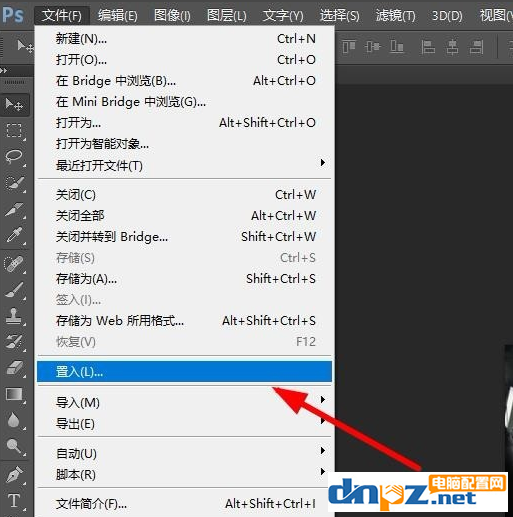The image size is (513, 517).
Task: Click Align horizontal centers icon
Action: [452, 47]
